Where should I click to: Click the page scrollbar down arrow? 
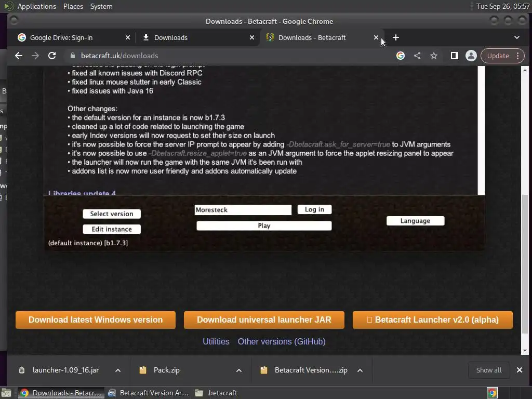click(x=525, y=351)
